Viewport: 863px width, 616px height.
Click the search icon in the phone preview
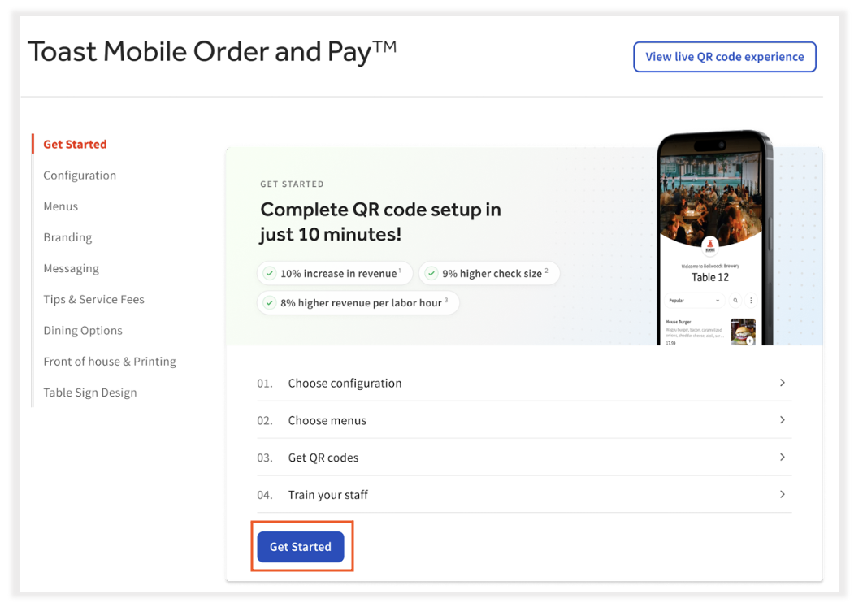[735, 301]
